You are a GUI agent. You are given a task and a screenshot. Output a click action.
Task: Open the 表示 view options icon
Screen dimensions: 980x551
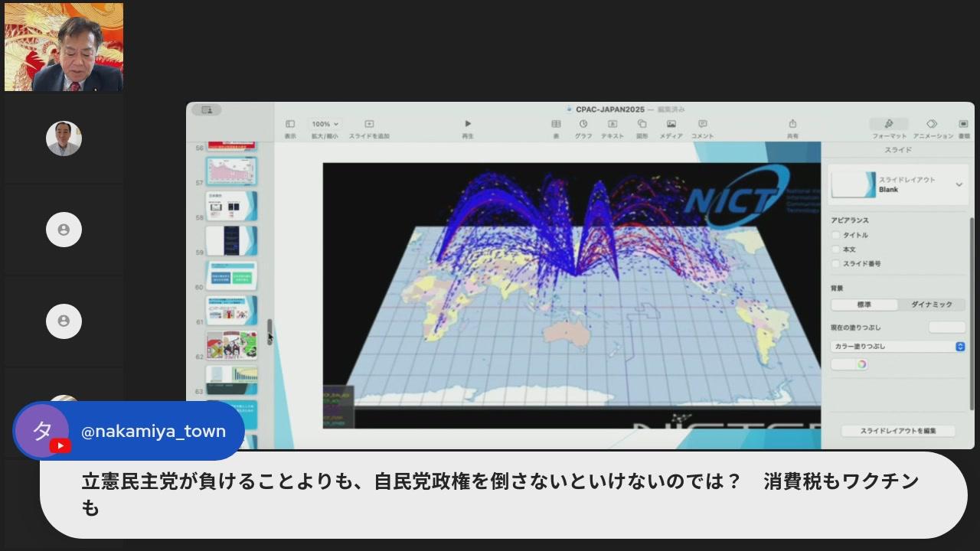click(290, 124)
